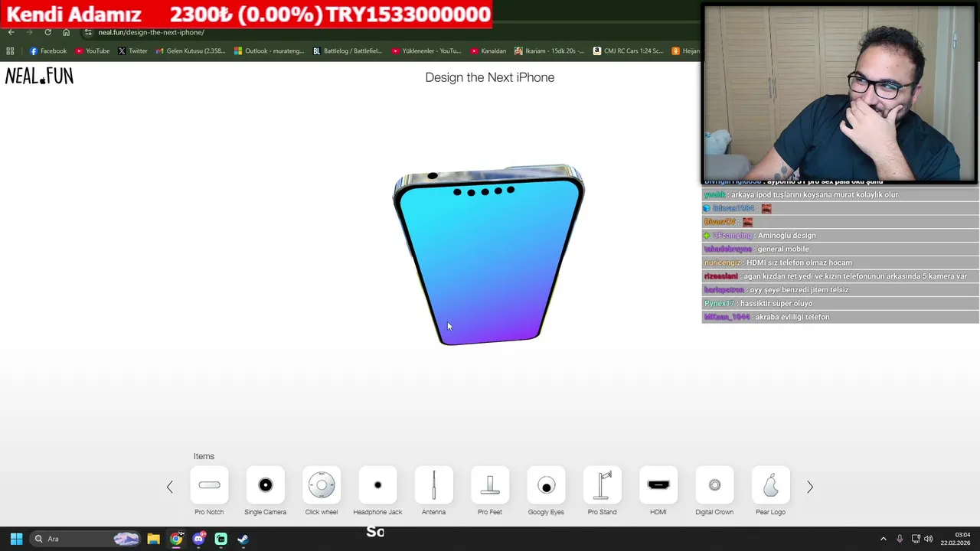The height and width of the screenshot is (551, 980).
Task: Reload the browser page
Action: (47, 32)
